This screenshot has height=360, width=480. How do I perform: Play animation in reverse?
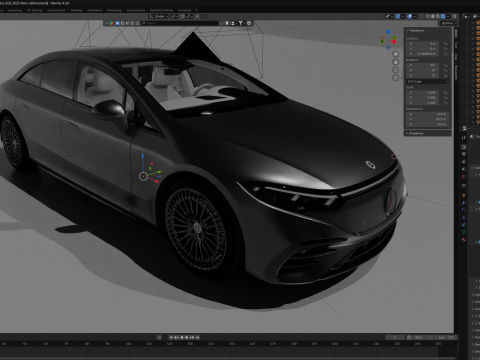coord(182,337)
